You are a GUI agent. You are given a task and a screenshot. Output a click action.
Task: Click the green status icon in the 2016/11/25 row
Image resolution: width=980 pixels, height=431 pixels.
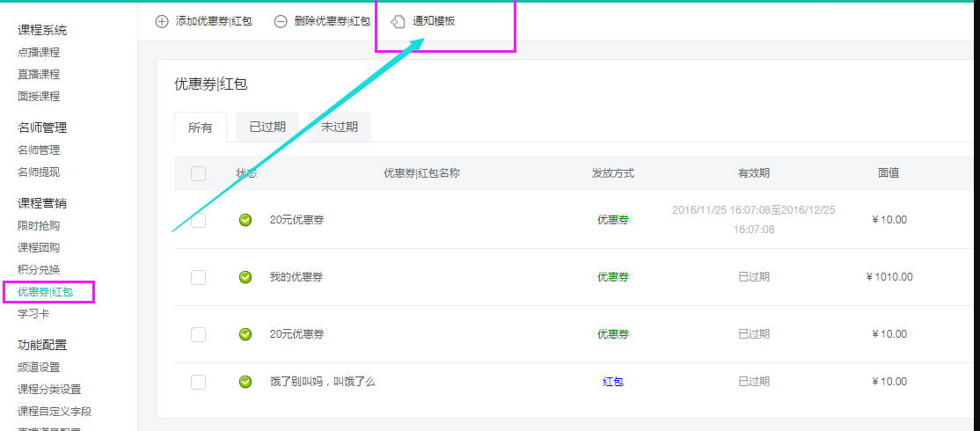pos(245,220)
